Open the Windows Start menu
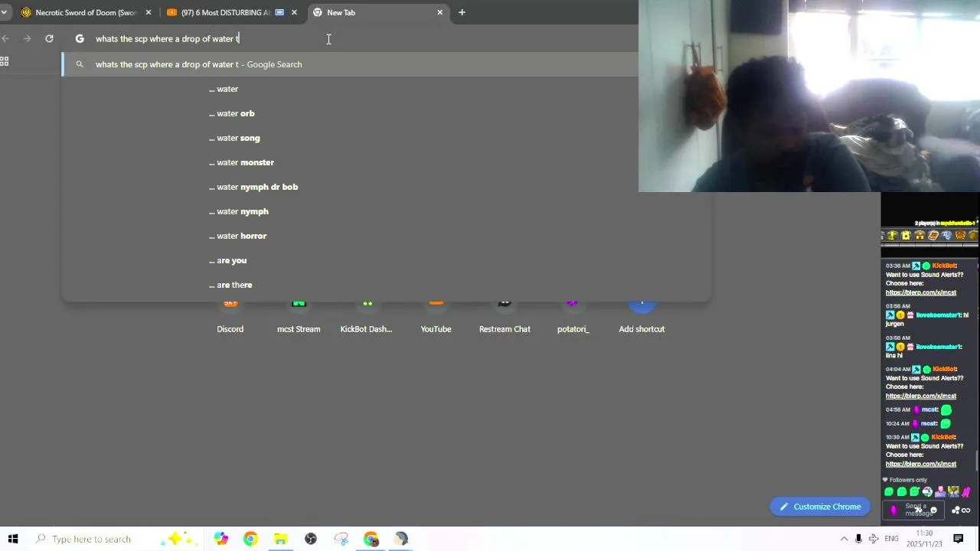 13,539
